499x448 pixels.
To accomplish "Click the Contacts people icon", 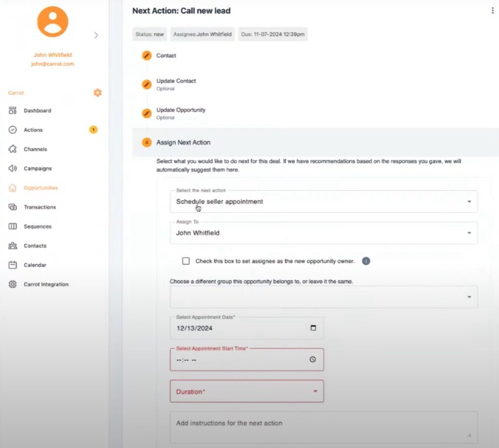I will (x=12, y=246).
